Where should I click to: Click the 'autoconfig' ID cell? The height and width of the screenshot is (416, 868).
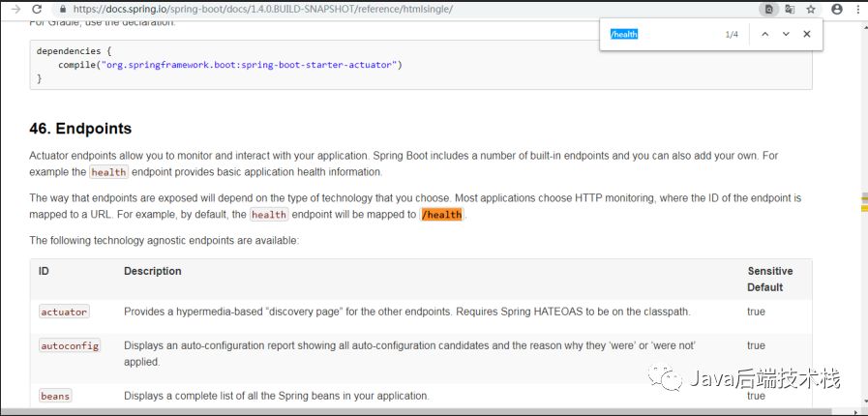pos(70,346)
